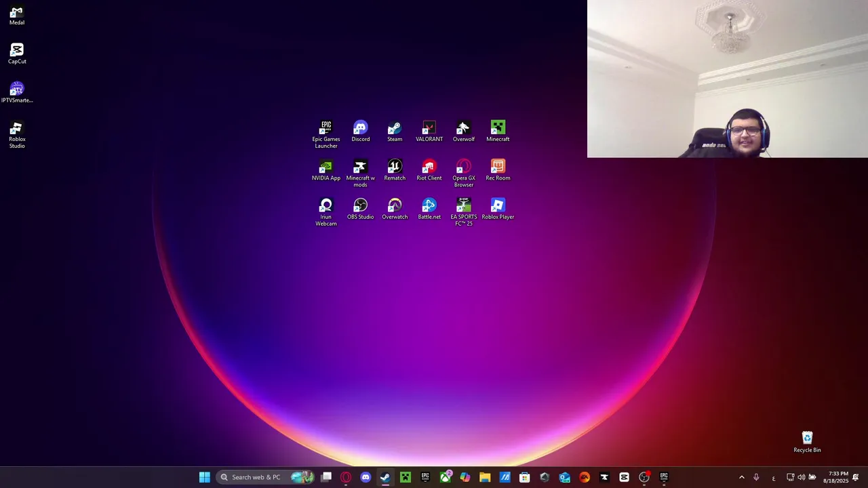This screenshot has width=868, height=488.
Task: Select the Overwatch desktop icon
Action: [395, 209]
